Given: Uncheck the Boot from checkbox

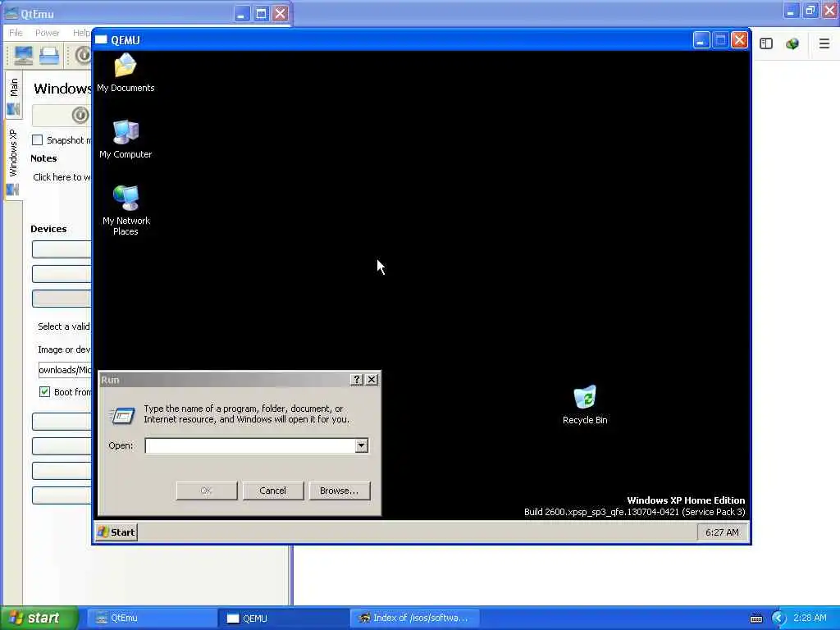Looking at the screenshot, I should click(44, 391).
